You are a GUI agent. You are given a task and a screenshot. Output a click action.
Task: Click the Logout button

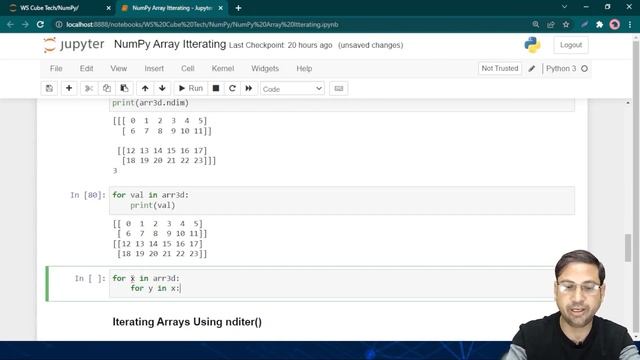click(x=571, y=45)
